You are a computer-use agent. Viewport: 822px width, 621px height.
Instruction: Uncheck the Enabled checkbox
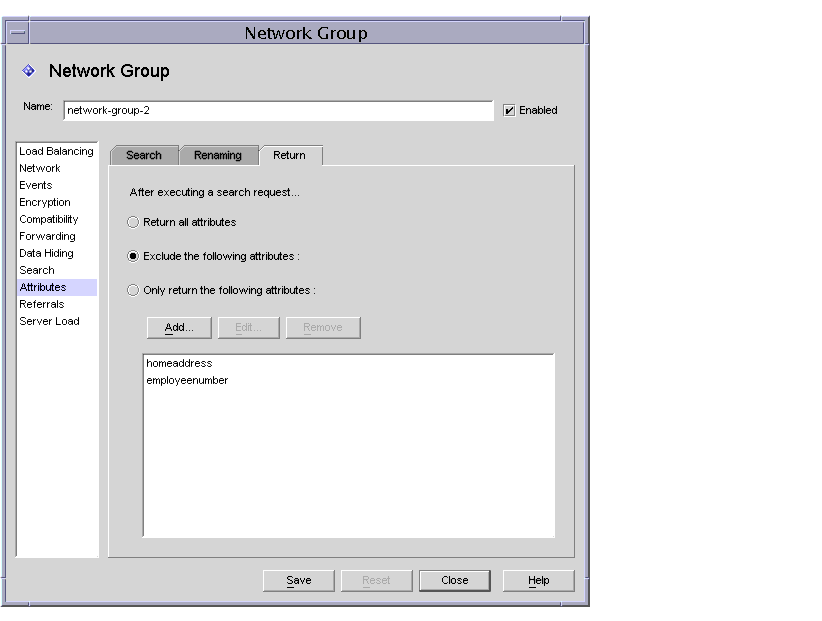[509, 110]
